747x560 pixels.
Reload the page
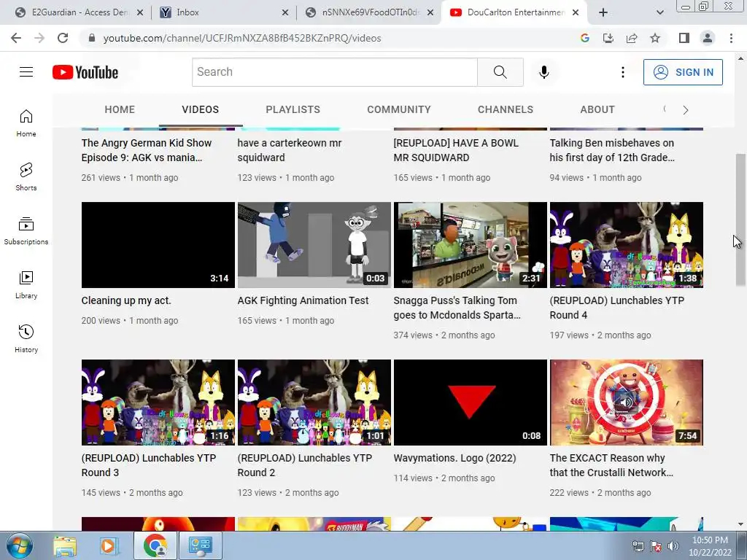63,38
